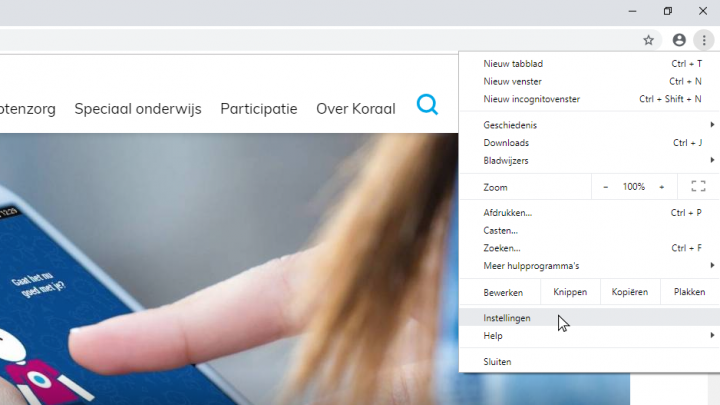720x405 pixels.
Task: Click the 100% zoom value
Action: (x=634, y=187)
